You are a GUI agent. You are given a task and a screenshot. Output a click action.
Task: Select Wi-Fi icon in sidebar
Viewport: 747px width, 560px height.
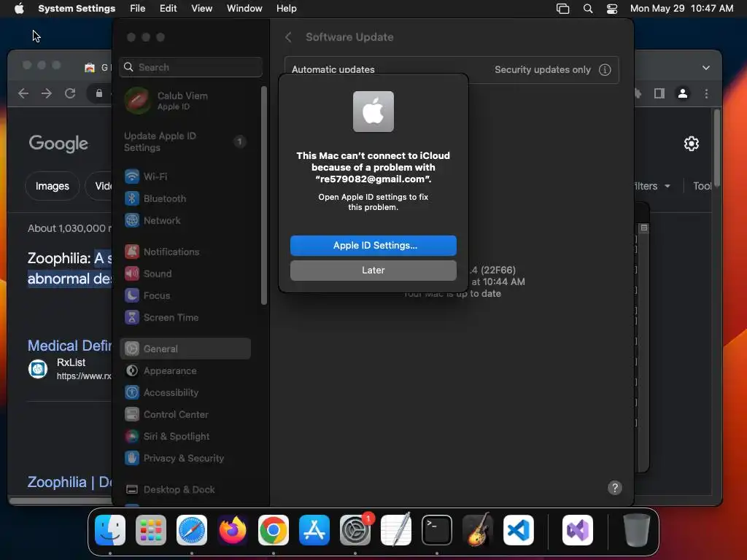[132, 176]
